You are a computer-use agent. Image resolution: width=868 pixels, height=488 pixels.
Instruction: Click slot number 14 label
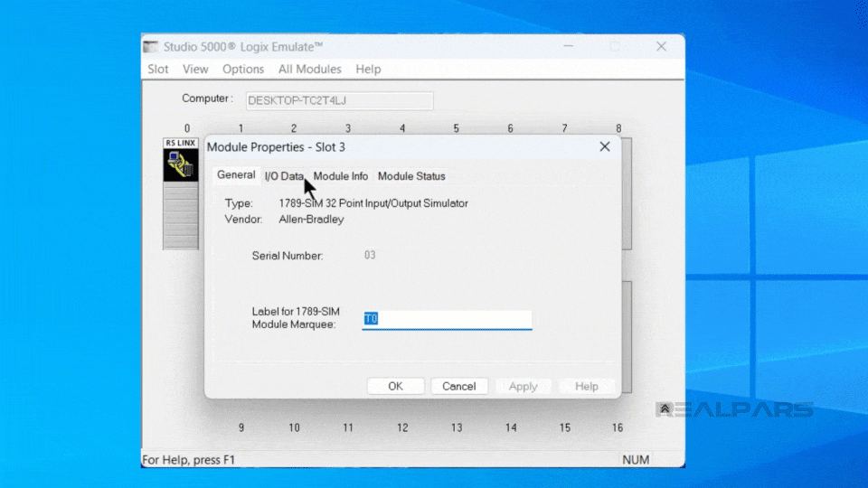[510, 427]
